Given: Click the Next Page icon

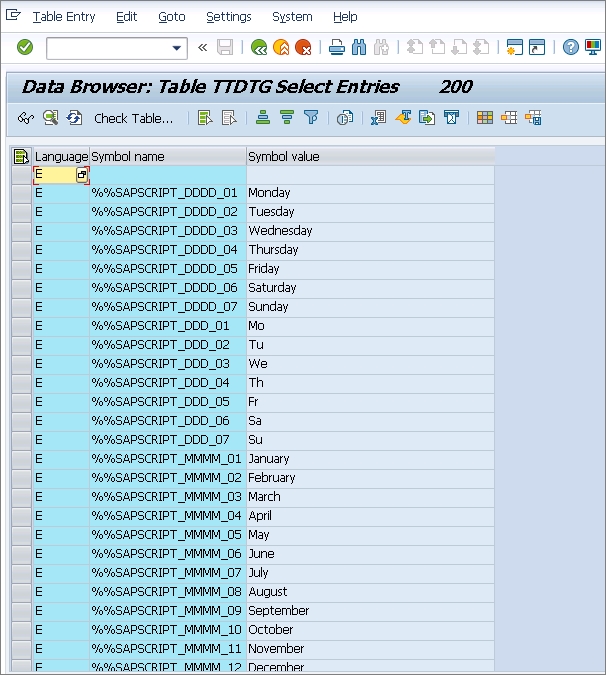Looking at the screenshot, I should point(459,47).
